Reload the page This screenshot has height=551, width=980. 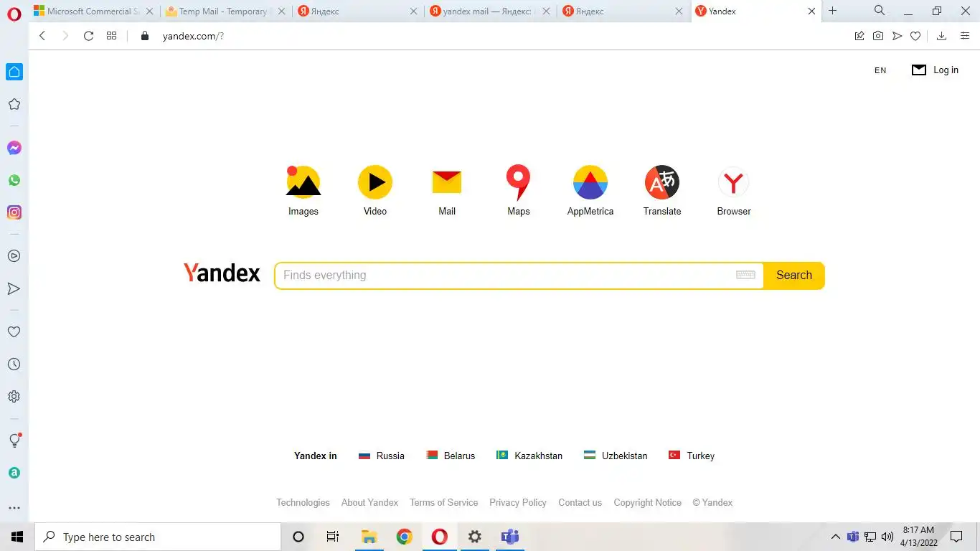[88, 36]
